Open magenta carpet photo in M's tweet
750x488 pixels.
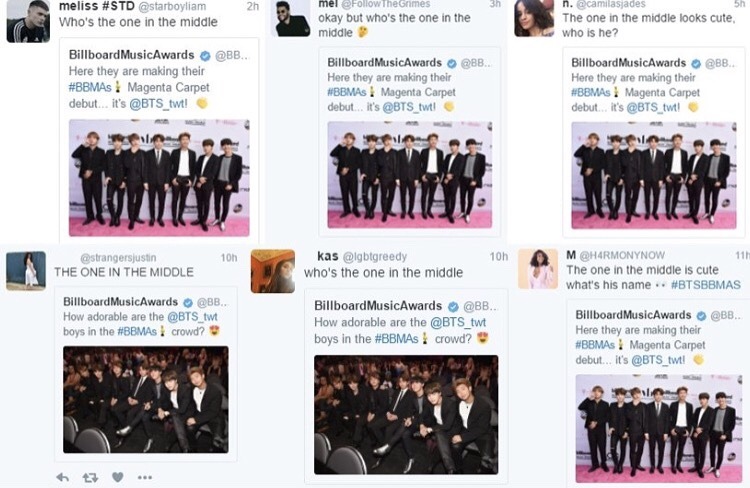pos(659,428)
